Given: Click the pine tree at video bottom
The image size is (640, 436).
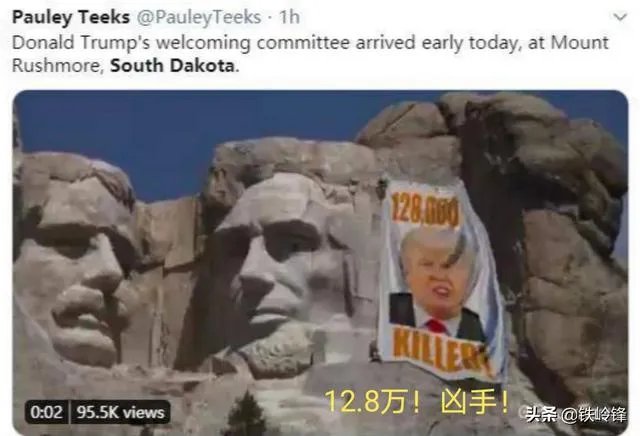Looking at the screenshot, I should pos(247,414).
